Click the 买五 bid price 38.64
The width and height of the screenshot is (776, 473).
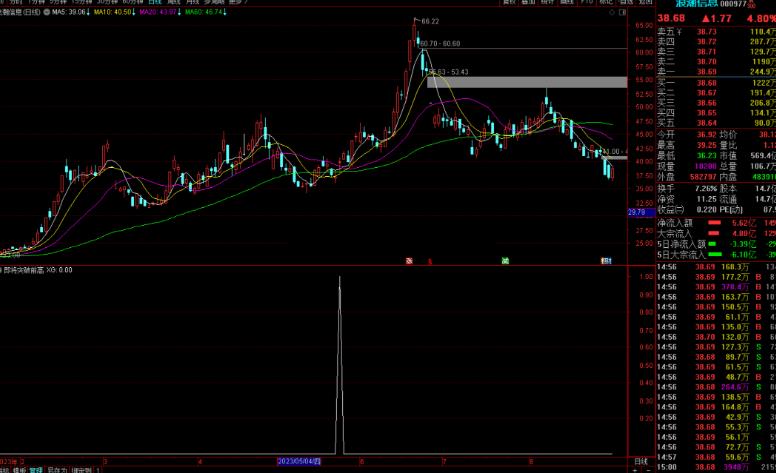pos(707,123)
